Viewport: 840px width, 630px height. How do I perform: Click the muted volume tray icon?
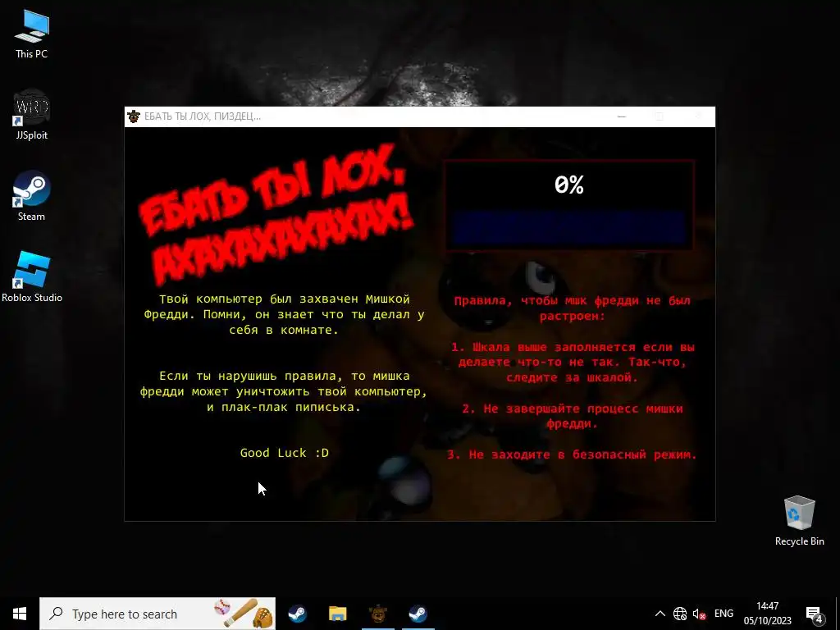click(699, 614)
